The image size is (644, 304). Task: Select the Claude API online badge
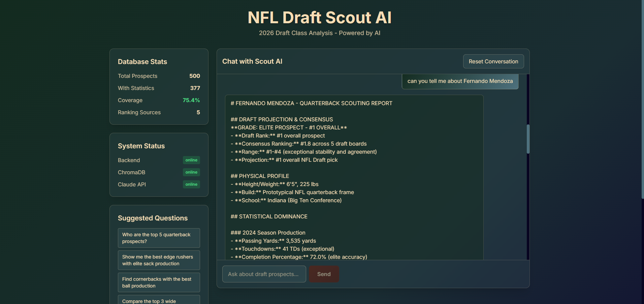(191, 184)
